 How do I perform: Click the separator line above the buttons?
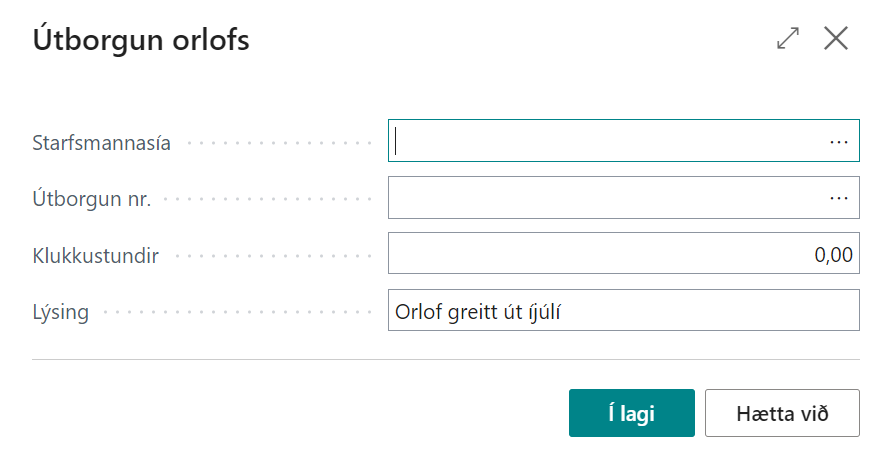[x=445, y=359]
